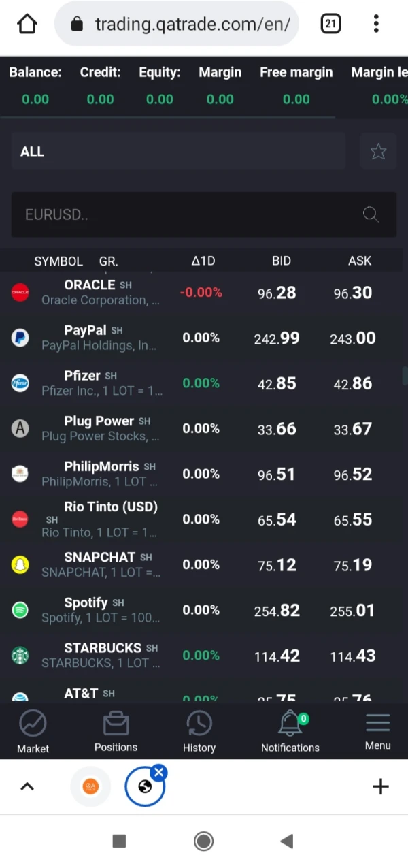
Task: Open Notifications bell
Action: [290, 732]
